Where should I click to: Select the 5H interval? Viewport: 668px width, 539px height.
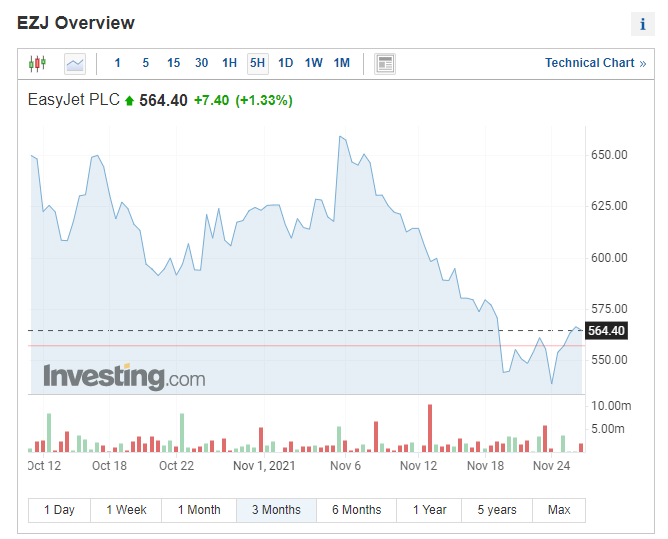(x=258, y=63)
